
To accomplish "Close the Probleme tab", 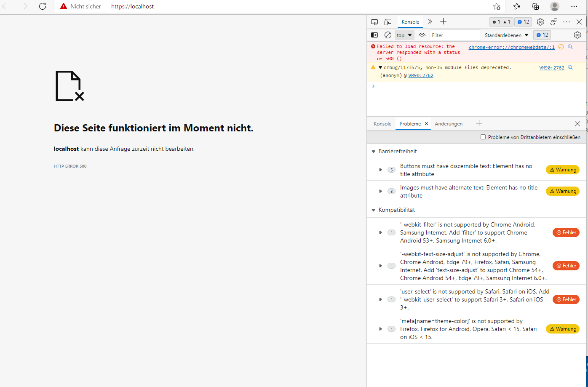I will pos(426,124).
